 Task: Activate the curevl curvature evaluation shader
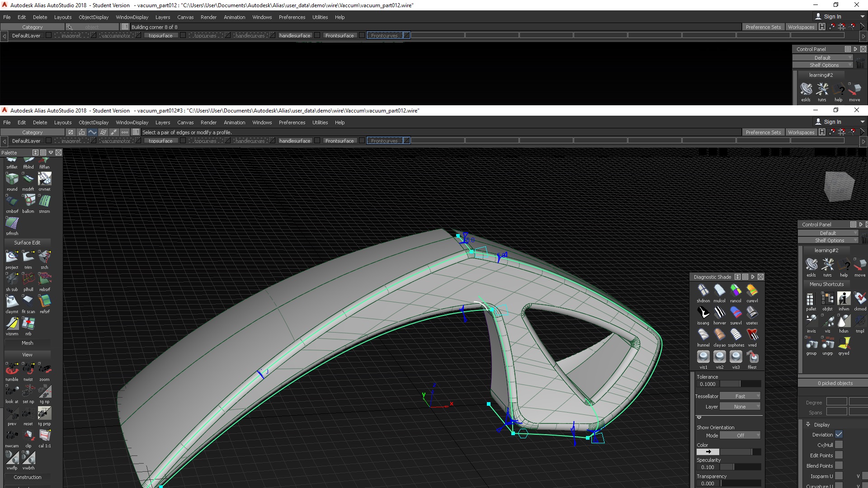752,291
